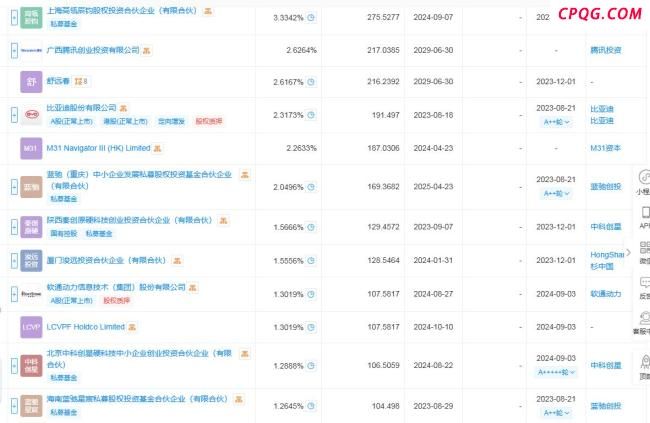The height and width of the screenshot is (423, 650).
Task: Click the history clock icon beside 2.6167%
Action: tap(310, 82)
